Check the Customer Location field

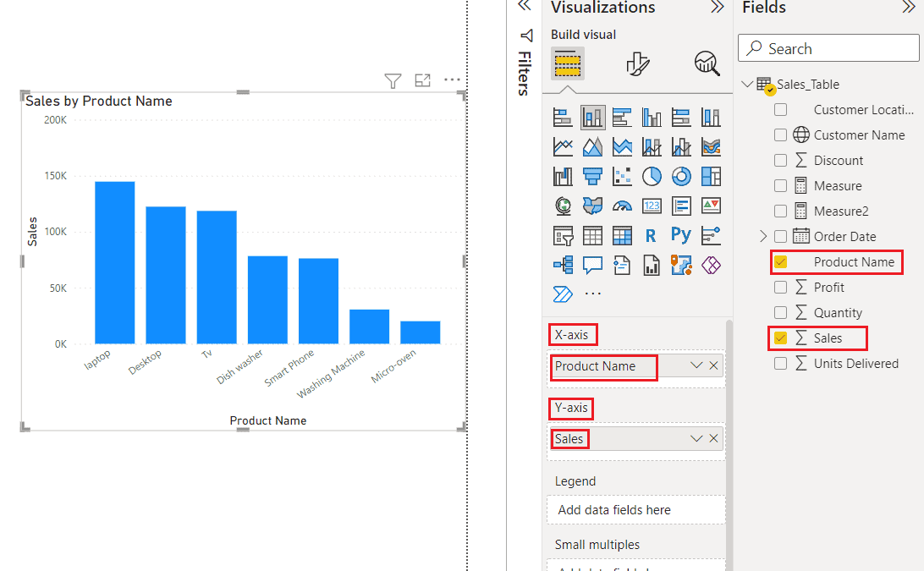click(780, 110)
